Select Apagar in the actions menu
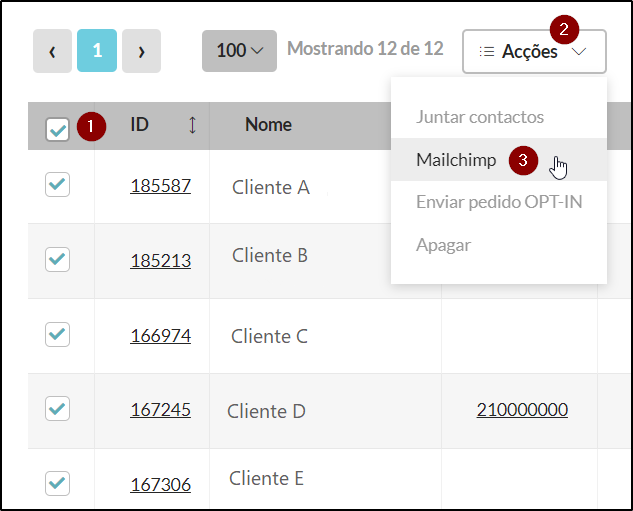The height and width of the screenshot is (511, 633). pyautogui.click(x=443, y=245)
